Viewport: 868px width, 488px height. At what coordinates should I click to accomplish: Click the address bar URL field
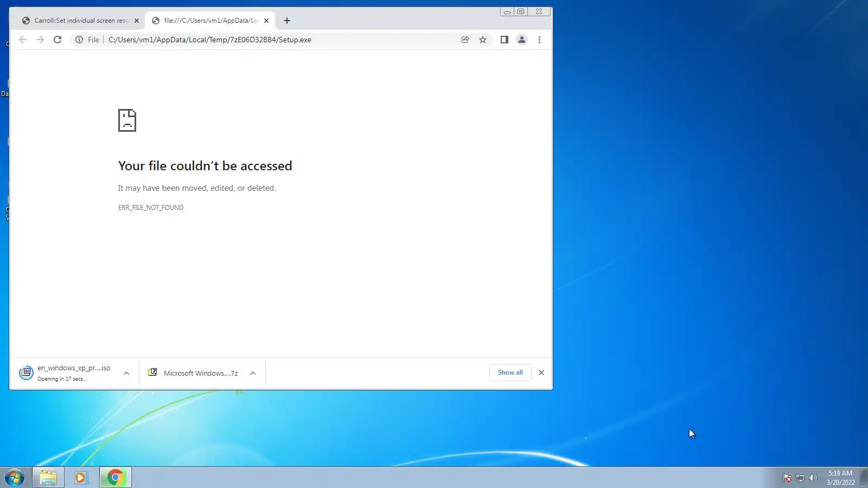279,40
